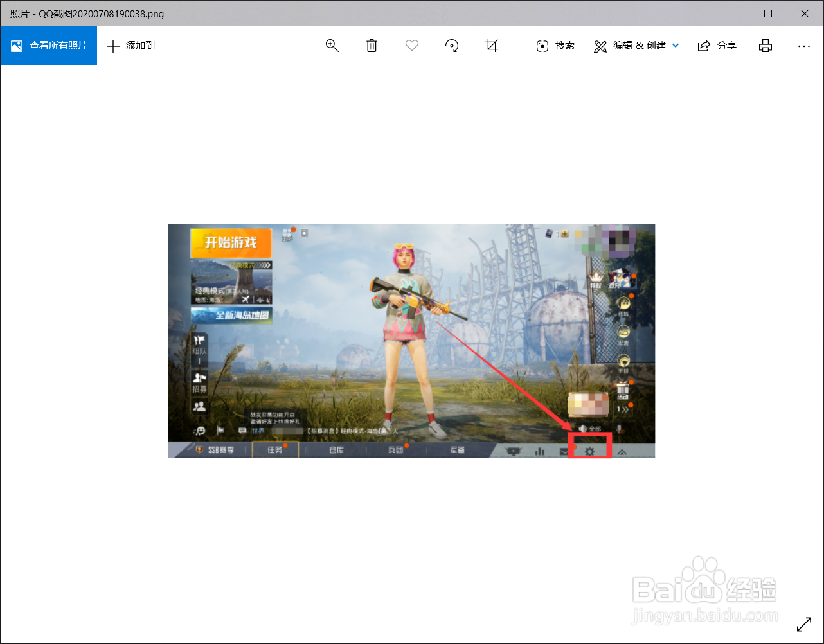824x644 pixels.
Task: Select the 任务 tab in the game image
Action: tap(275, 450)
